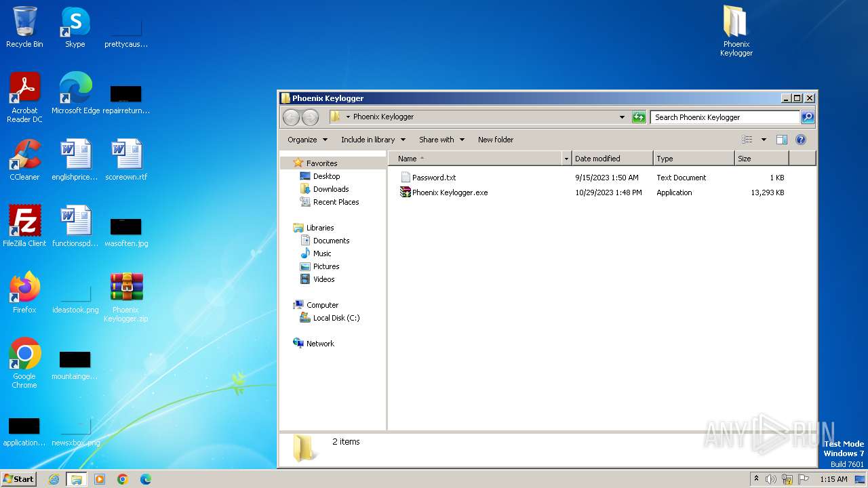Image resolution: width=868 pixels, height=488 pixels.
Task: Open Recent Places in navigation pane
Action: point(330,202)
